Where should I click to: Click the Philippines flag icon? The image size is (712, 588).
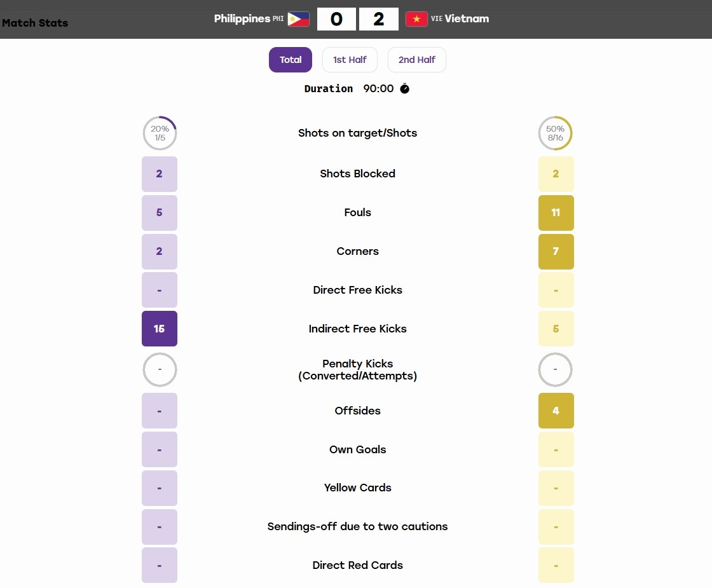click(298, 19)
